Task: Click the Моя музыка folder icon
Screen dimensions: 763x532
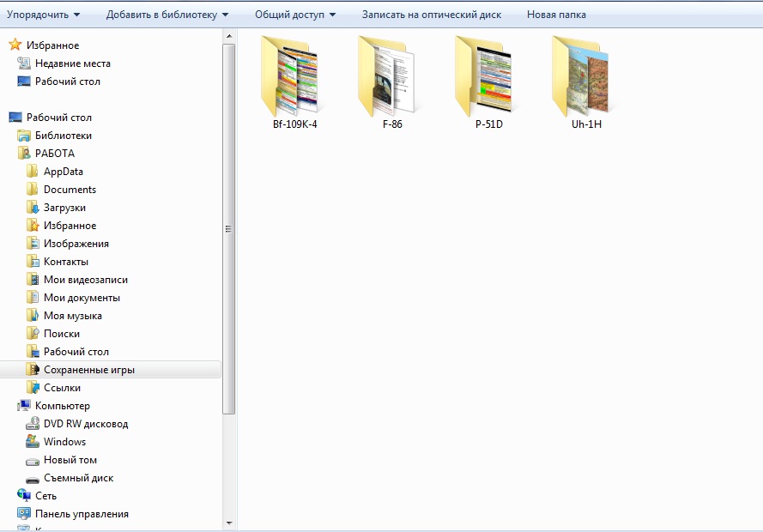Action: tap(32, 315)
